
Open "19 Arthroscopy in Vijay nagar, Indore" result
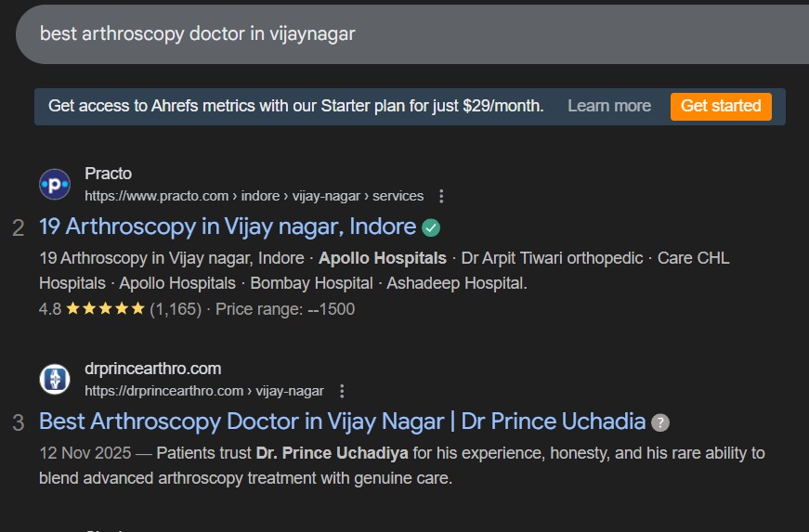click(228, 227)
